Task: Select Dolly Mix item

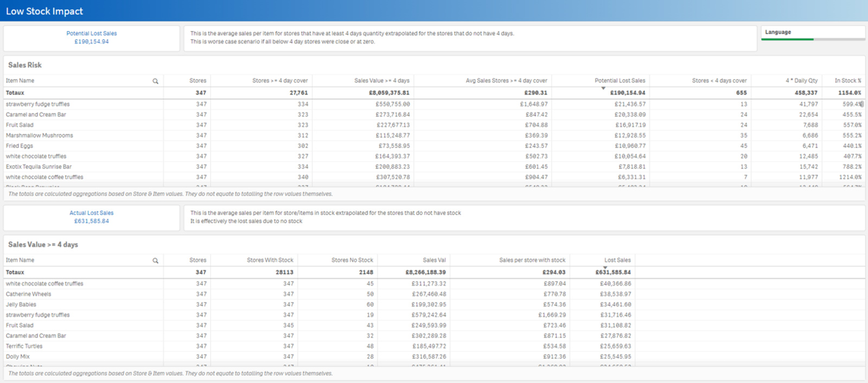Action: 18,357
